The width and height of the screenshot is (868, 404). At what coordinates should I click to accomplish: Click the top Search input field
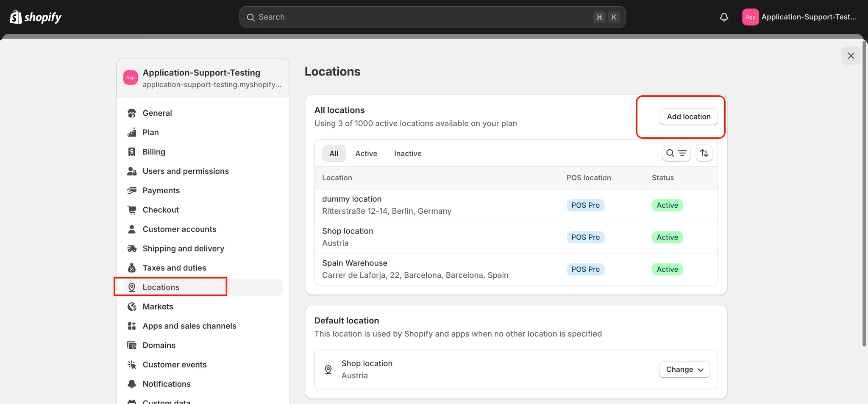click(x=424, y=17)
